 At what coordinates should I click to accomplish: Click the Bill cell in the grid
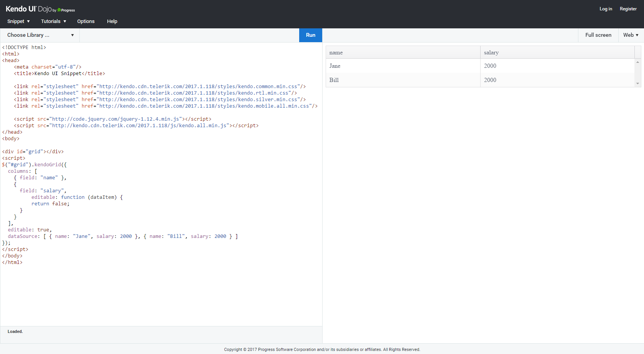point(403,80)
